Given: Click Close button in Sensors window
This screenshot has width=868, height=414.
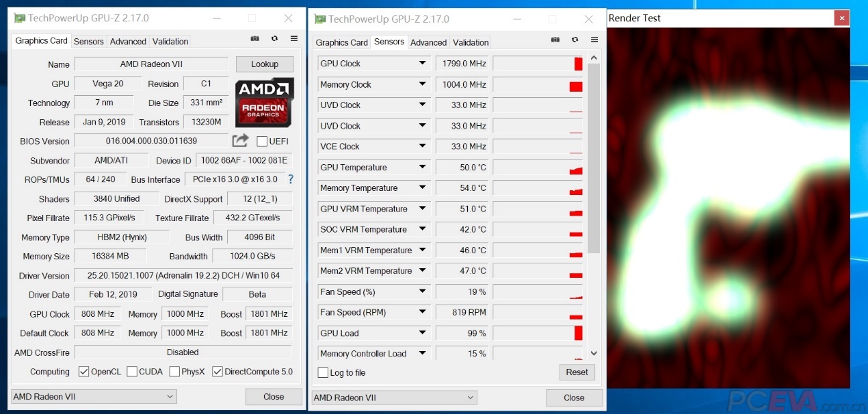Looking at the screenshot, I should (574, 398).
